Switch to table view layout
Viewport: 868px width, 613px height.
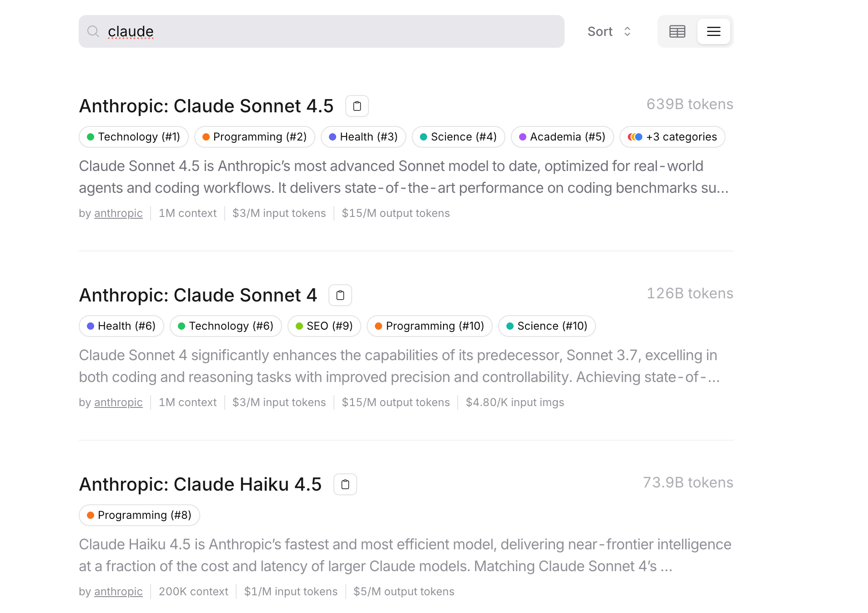click(677, 31)
